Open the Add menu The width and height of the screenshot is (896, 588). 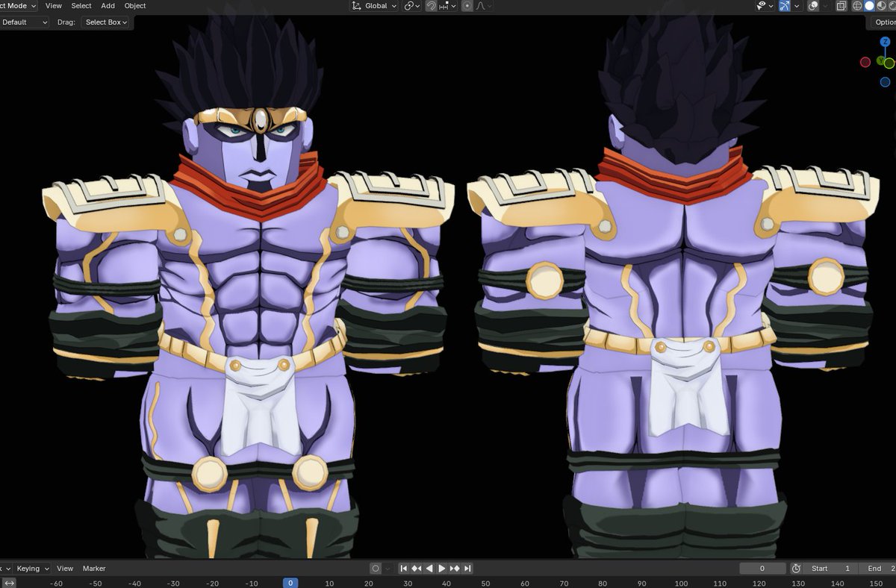[x=108, y=6]
